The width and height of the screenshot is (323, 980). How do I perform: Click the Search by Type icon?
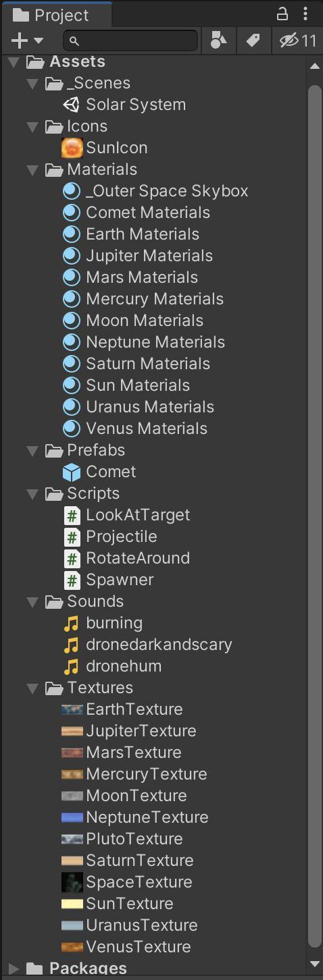point(218,41)
